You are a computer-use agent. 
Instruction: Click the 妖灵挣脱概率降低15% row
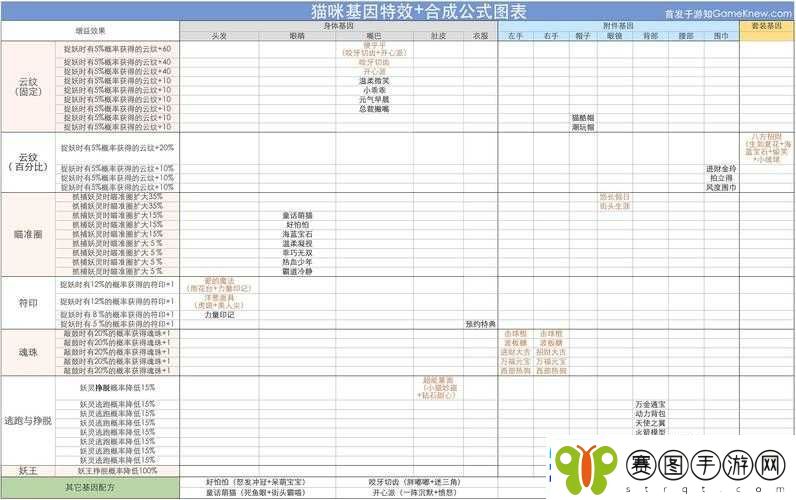tap(117, 388)
